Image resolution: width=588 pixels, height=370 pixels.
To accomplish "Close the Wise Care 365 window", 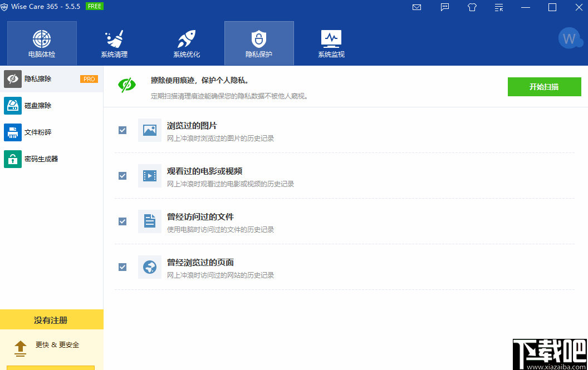I will coord(579,7).
